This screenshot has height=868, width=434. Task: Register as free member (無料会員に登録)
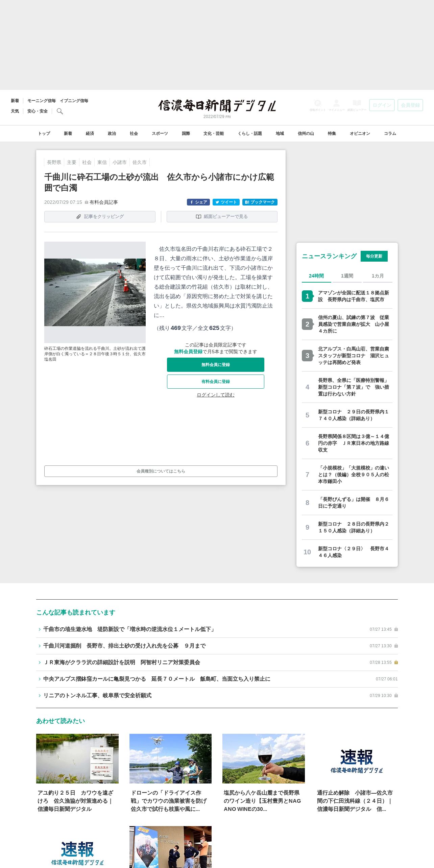[216, 365]
